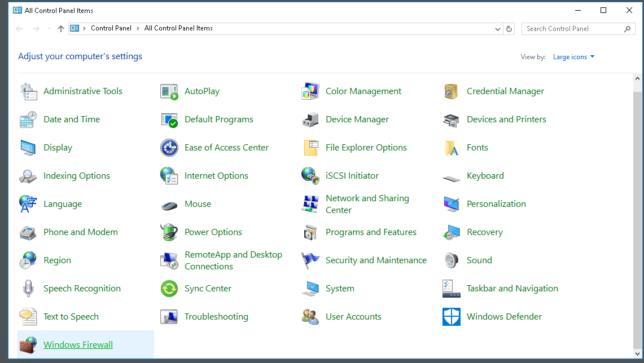
Task: Click All Control Panel Items breadcrumb
Action: (178, 28)
